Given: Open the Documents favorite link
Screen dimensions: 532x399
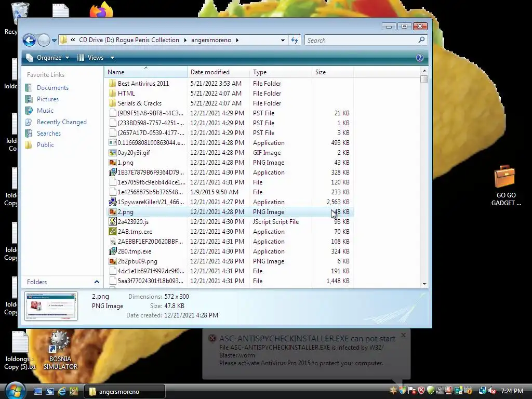Looking at the screenshot, I should coord(52,87).
